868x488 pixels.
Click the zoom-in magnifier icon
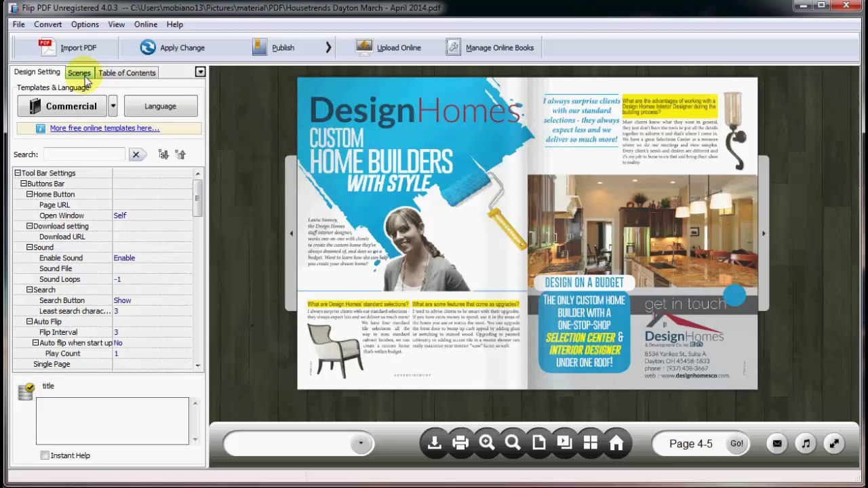(x=486, y=443)
